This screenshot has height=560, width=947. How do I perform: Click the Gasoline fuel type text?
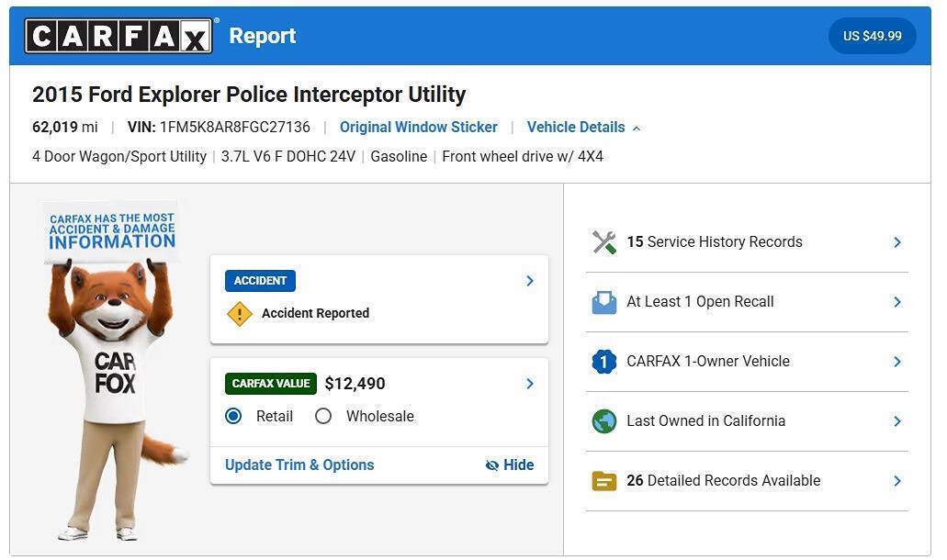(x=399, y=157)
